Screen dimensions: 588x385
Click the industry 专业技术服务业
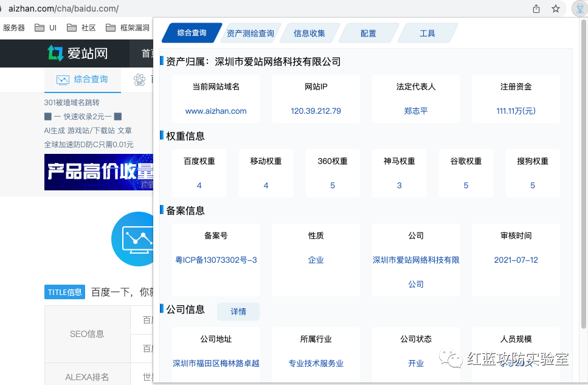coord(316,363)
